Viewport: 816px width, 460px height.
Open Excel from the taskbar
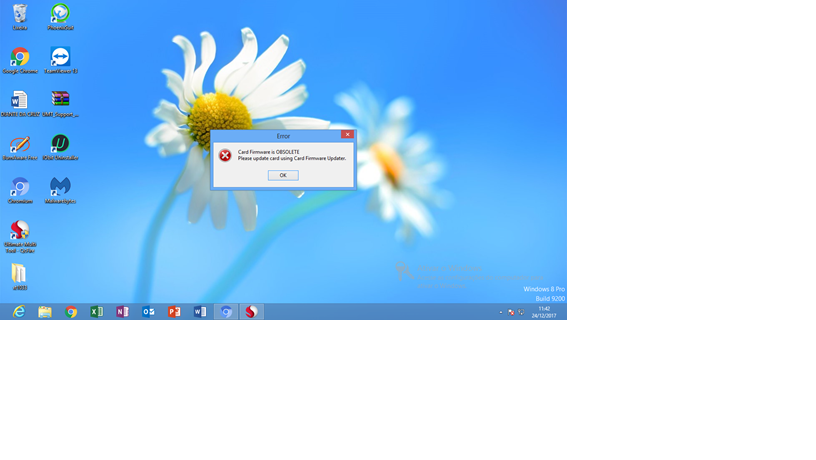click(97, 312)
